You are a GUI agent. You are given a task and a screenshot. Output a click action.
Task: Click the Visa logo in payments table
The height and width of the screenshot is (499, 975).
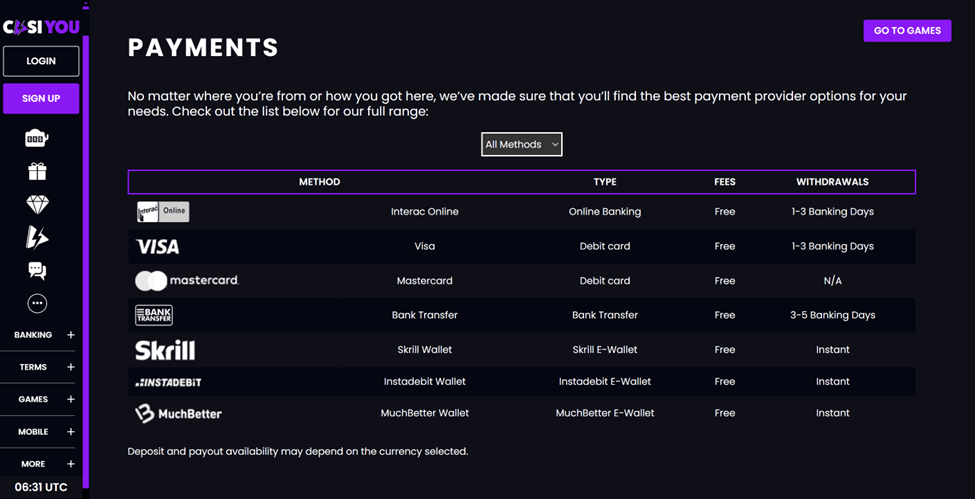coord(158,246)
